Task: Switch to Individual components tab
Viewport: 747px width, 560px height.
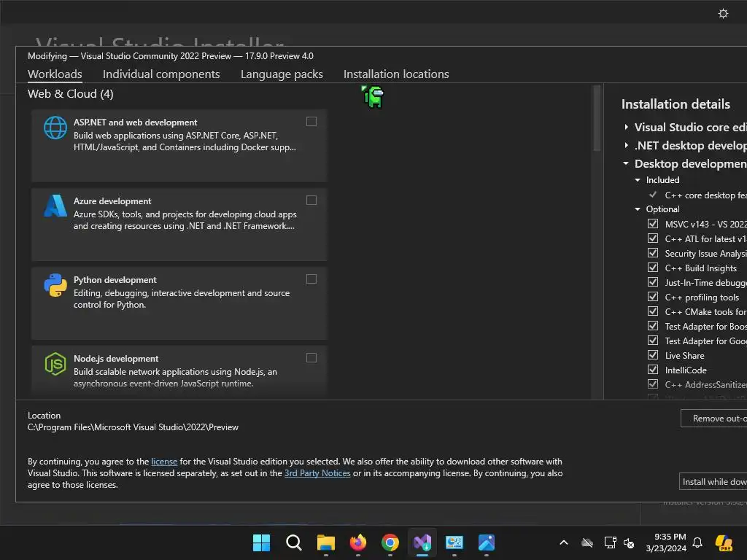Action: (161, 74)
